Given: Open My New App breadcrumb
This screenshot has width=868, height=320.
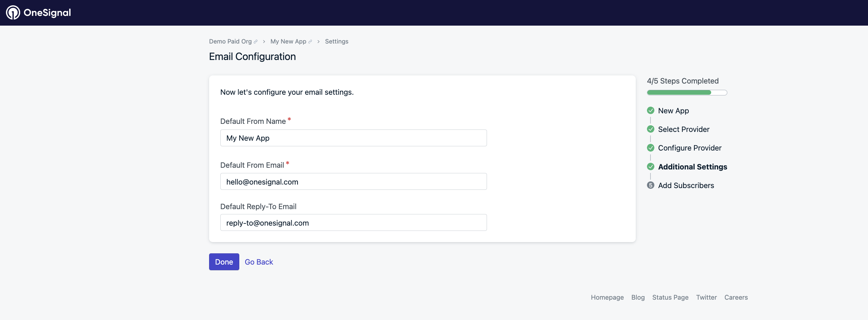Looking at the screenshot, I should point(288,41).
